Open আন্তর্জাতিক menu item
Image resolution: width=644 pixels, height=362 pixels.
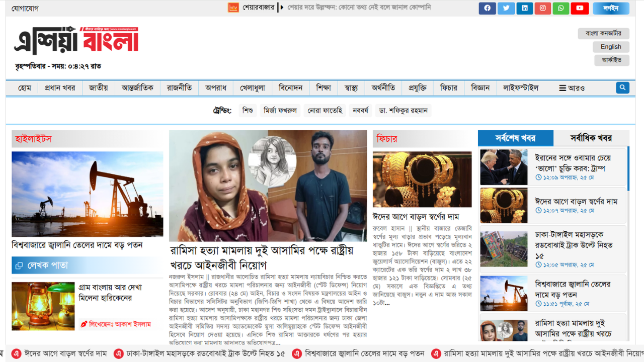[138, 88]
